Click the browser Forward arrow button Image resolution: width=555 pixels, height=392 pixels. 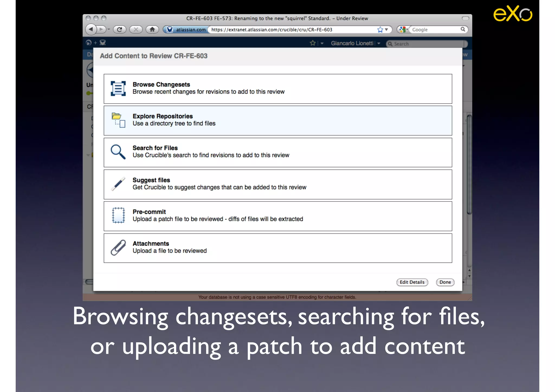pos(102,29)
